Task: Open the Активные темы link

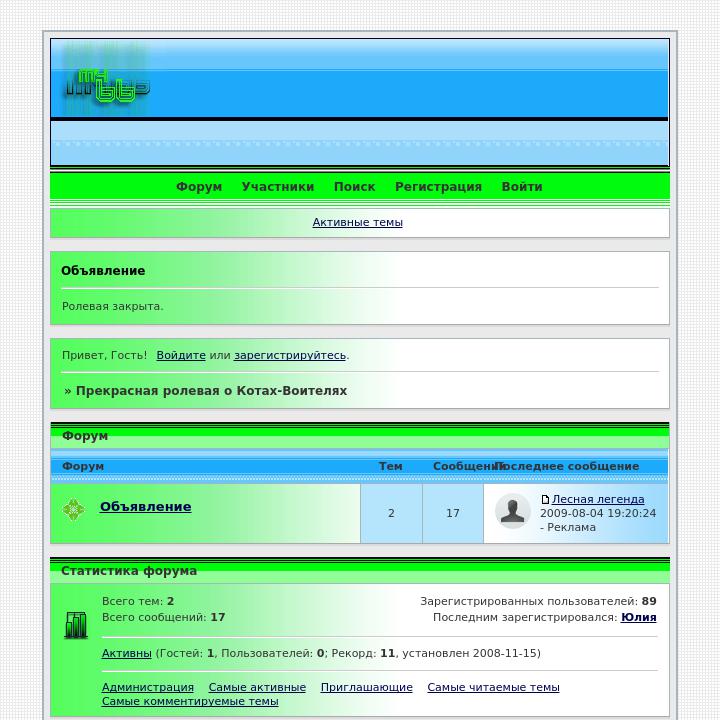Action: tap(357, 222)
